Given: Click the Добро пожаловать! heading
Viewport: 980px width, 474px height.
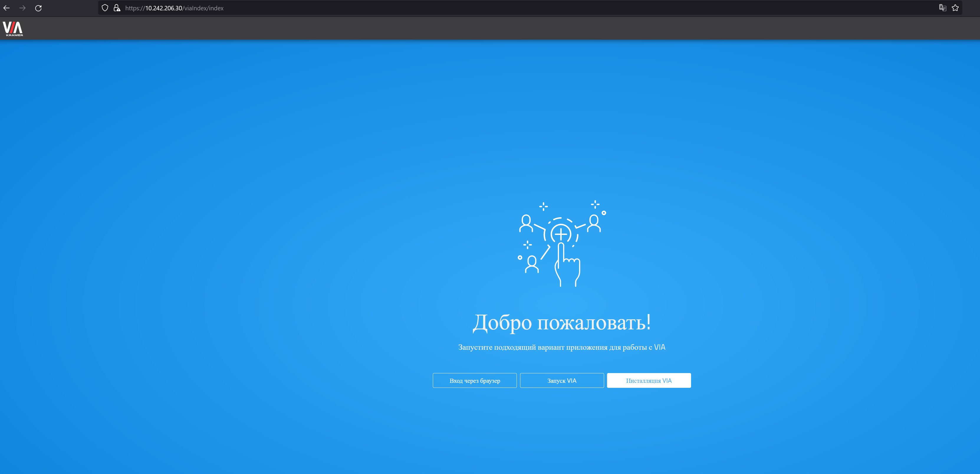Looking at the screenshot, I should [562, 322].
